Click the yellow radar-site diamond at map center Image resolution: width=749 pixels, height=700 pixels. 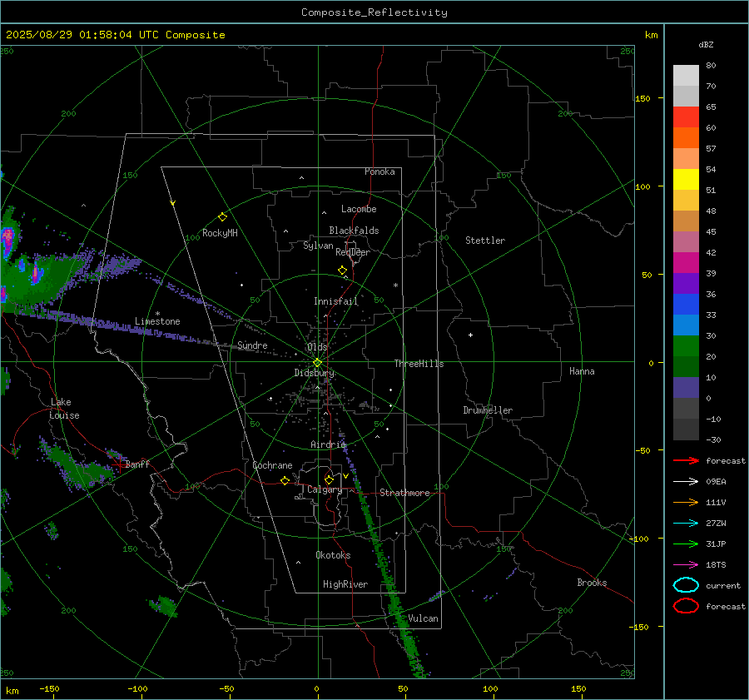[x=318, y=363]
